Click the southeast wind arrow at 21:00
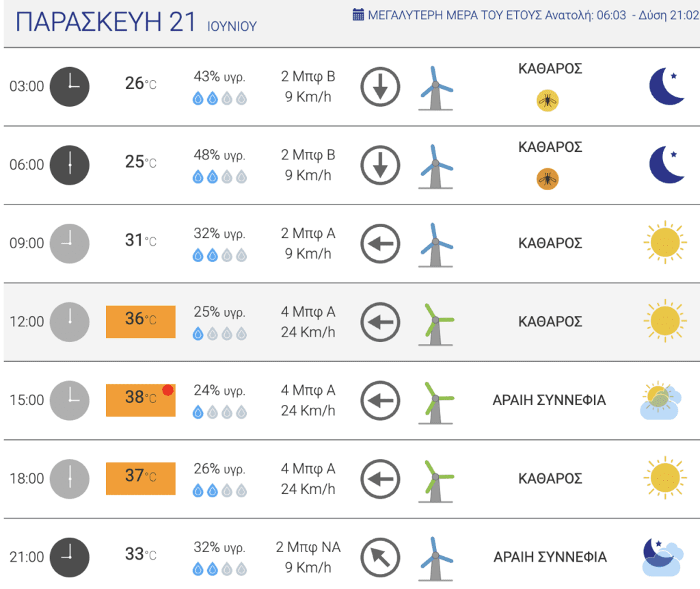Screen dimensions: 700x589 click(x=380, y=558)
